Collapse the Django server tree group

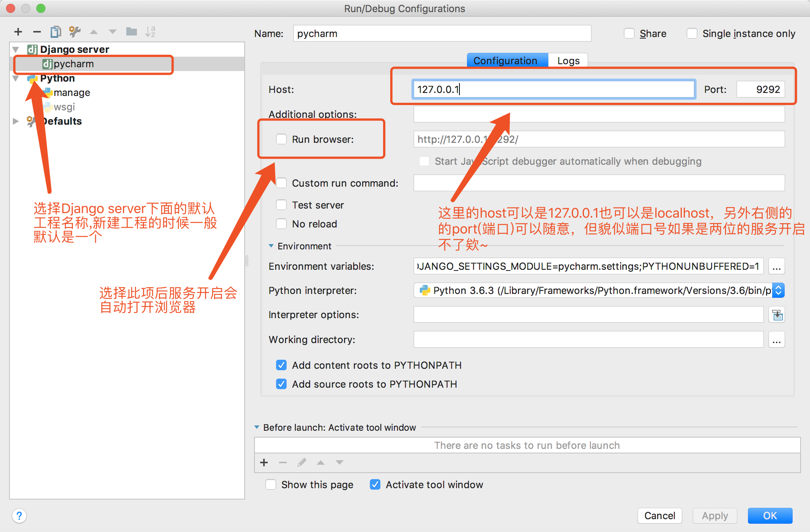pos(16,49)
